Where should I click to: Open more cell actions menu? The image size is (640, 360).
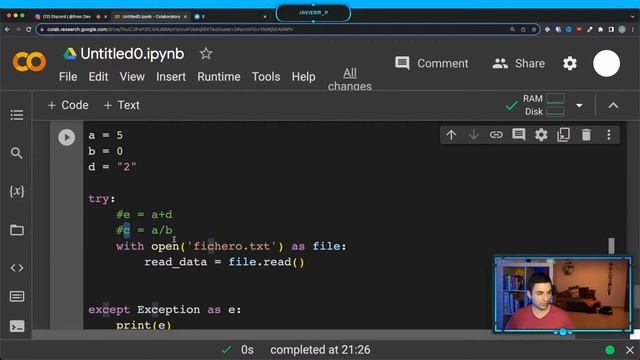tap(609, 135)
